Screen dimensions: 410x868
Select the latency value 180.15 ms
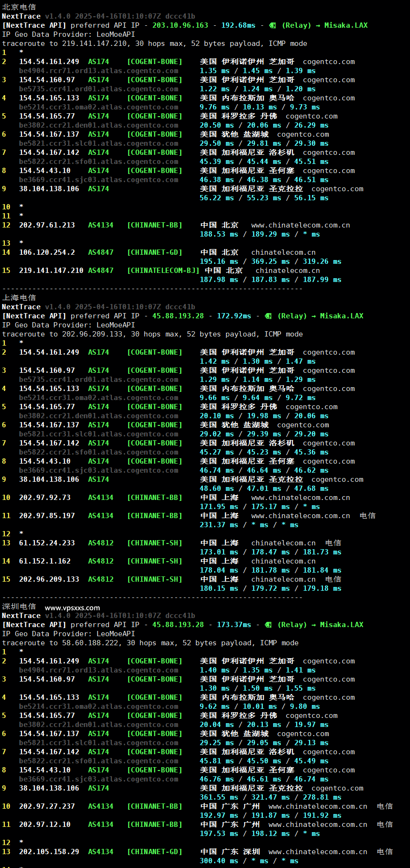coord(219,588)
